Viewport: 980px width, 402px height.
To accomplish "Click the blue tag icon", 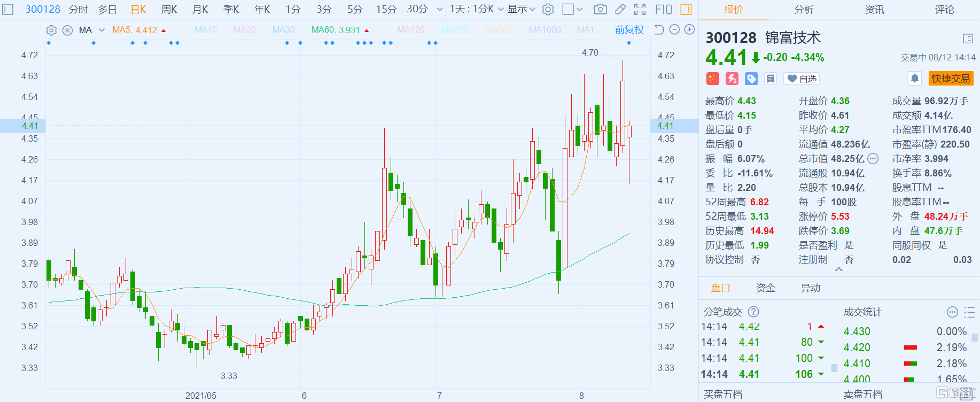I will pyautogui.click(x=751, y=79).
